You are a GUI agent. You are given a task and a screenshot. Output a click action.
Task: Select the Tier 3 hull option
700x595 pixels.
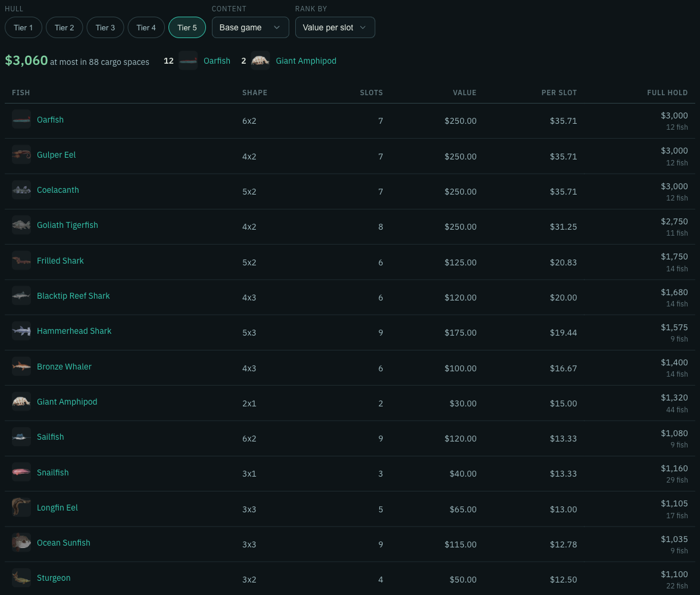coord(105,28)
